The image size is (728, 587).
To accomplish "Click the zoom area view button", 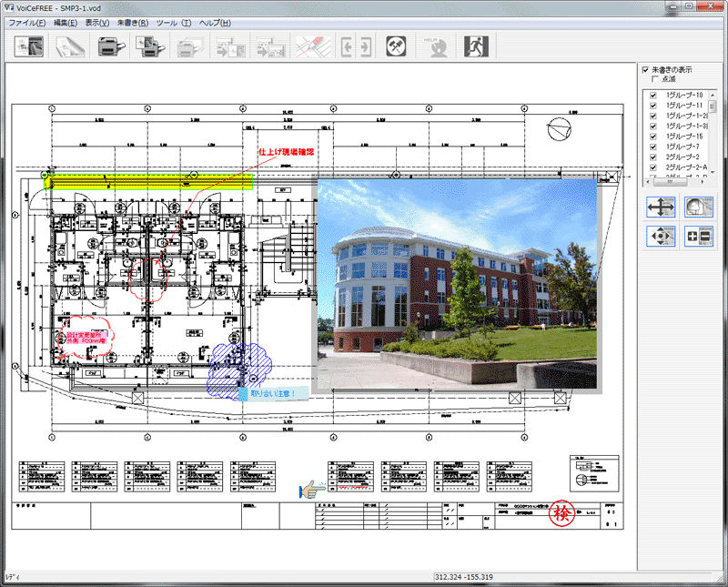I will click(x=699, y=207).
